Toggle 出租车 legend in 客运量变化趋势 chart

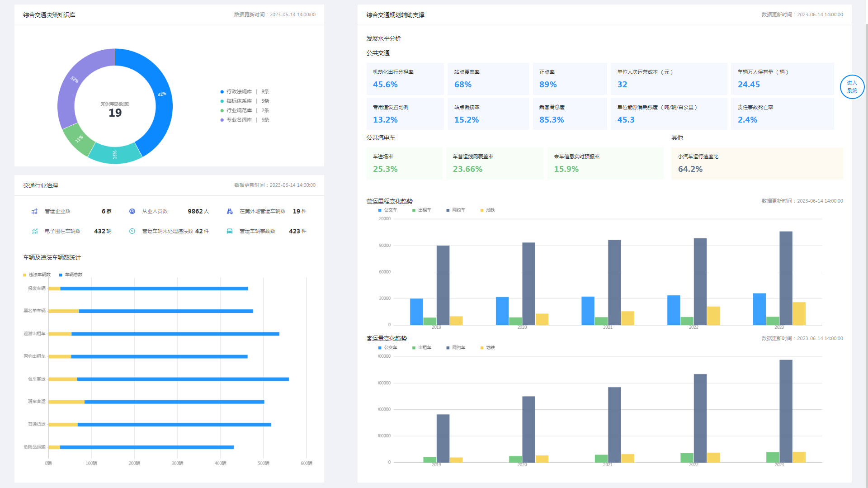pyautogui.click(x=422, y=348)
